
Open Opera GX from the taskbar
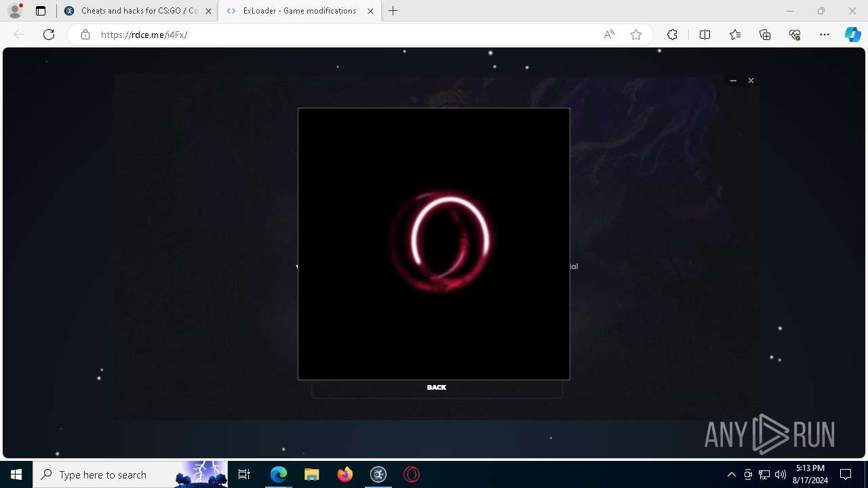pos(412,474)
